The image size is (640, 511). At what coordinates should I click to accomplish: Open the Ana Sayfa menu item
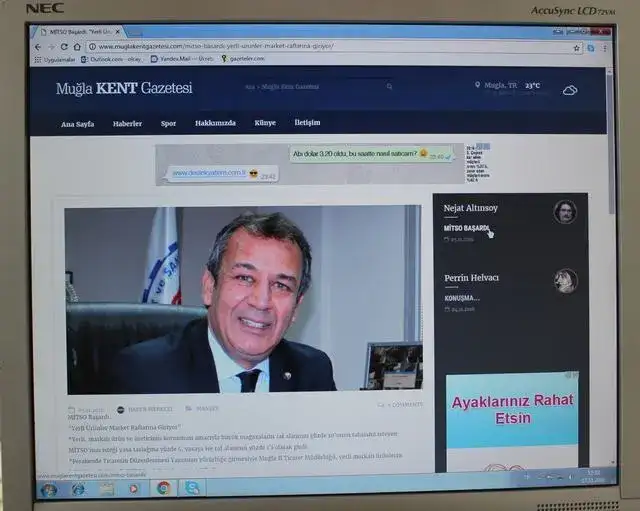point(78,124)
